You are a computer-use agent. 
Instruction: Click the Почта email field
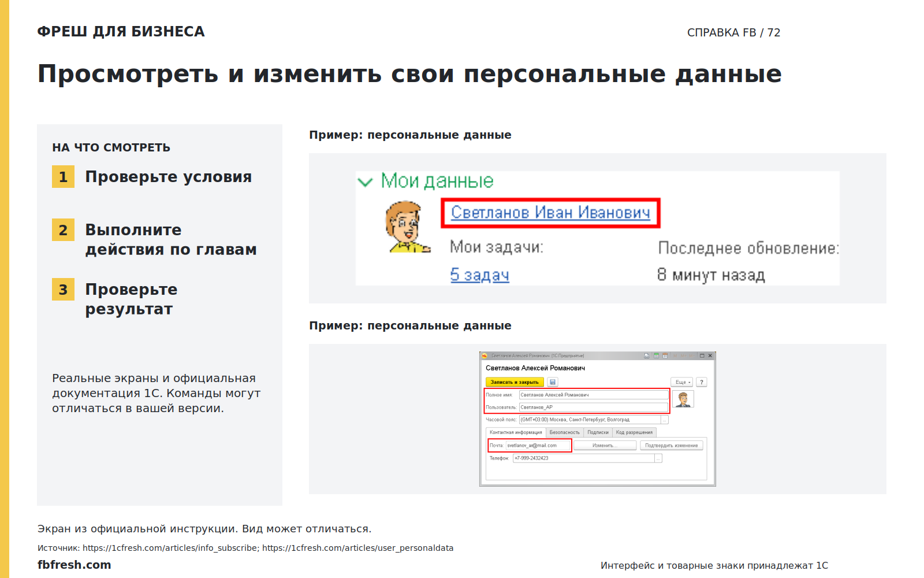[x=538, y=446]
